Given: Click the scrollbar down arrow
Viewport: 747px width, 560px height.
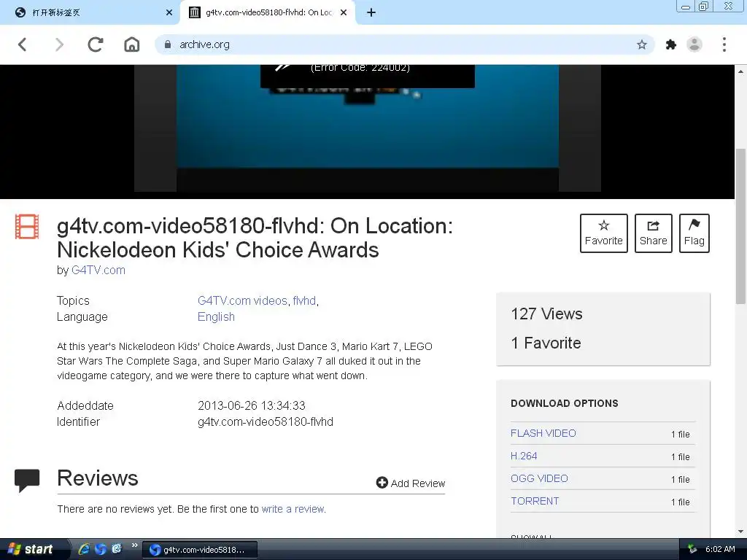Looking at the screenshot, I should point(740,532).
